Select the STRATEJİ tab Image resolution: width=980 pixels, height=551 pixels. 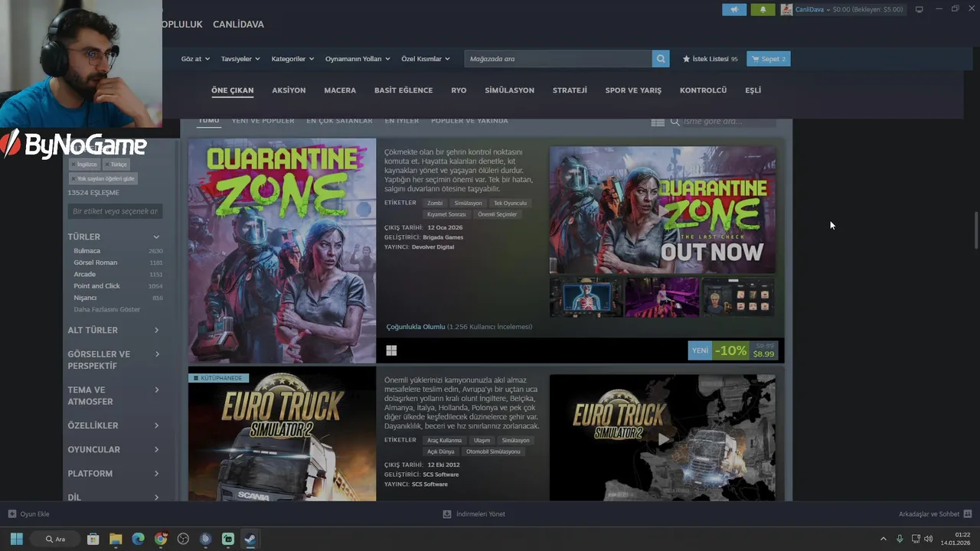click(x=570, y=90)
